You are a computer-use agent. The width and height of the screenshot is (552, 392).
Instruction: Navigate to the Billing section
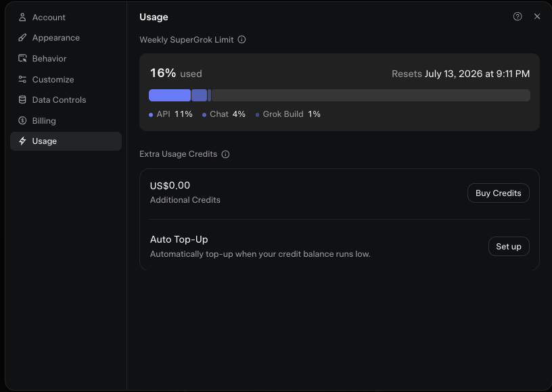pyautogui.click(x=66, y=120)
